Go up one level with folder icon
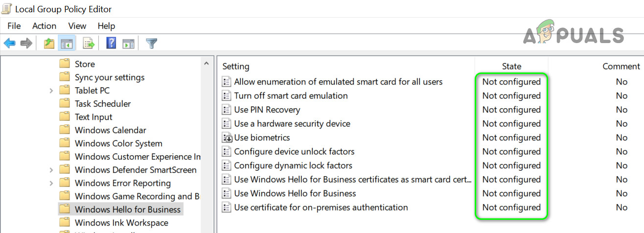The image size is (644, 233). [x=49, y=44]
